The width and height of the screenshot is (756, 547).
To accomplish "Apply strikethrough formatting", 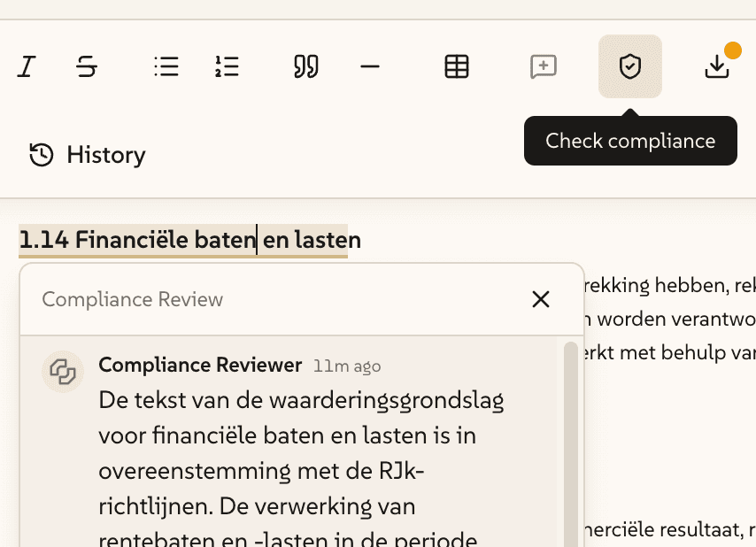I will pos(87,66).
